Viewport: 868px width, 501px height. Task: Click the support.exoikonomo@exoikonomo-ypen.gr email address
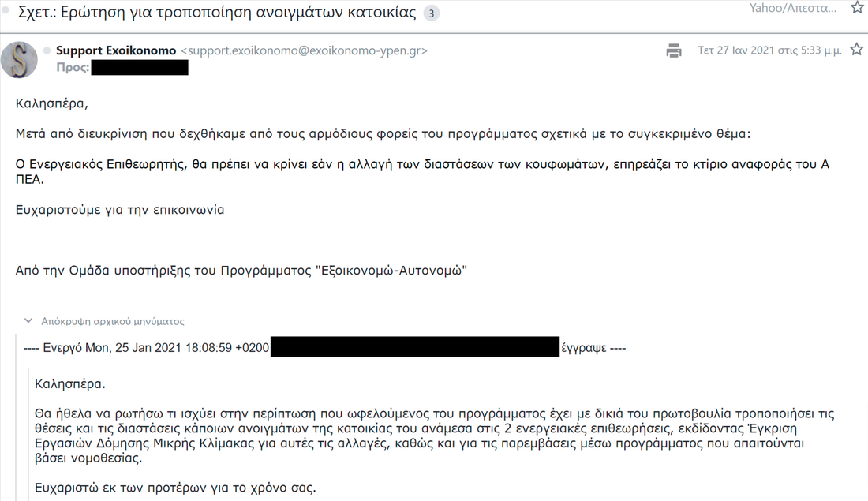[x=304, y=50]
